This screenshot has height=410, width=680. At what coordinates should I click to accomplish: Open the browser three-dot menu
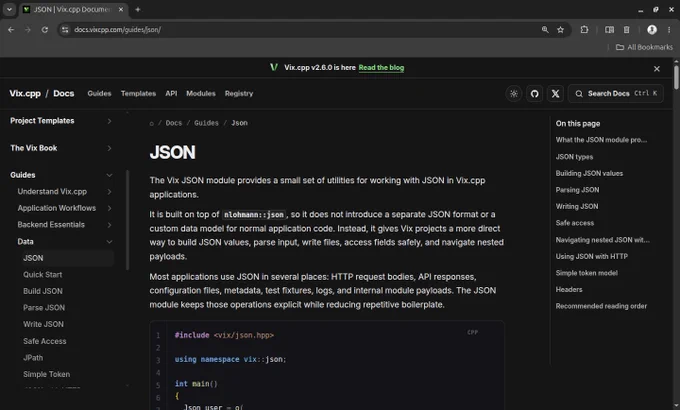669,30
